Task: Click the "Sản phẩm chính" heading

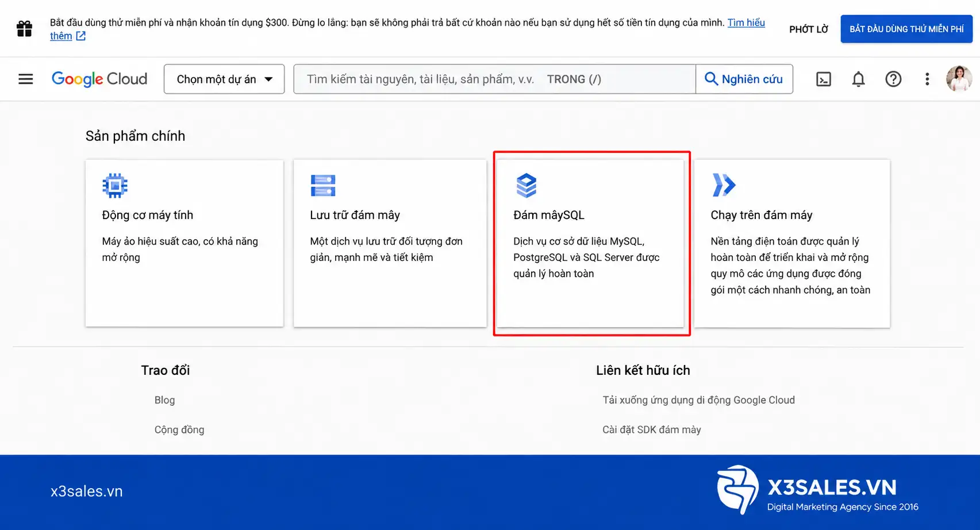Action: click(x=135, y=136)
